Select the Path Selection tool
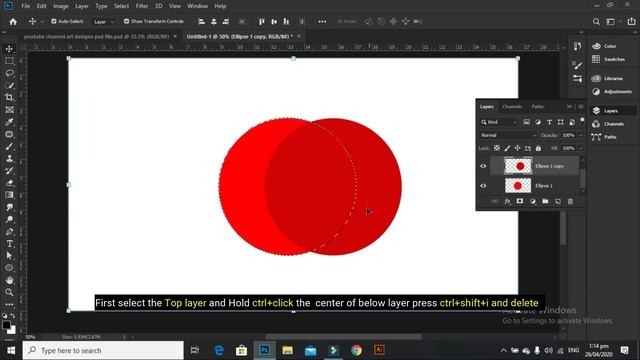640x360 pixels. (9, 256)
